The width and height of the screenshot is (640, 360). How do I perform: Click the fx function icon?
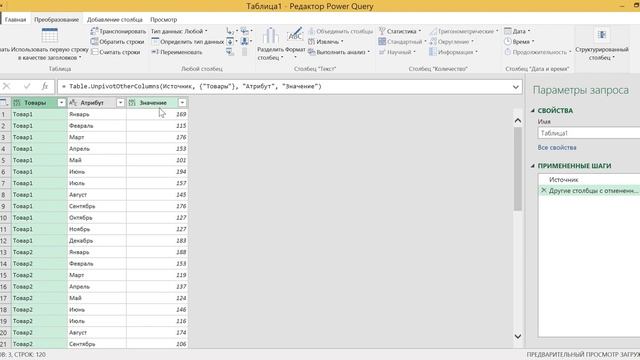coord(45,86)
